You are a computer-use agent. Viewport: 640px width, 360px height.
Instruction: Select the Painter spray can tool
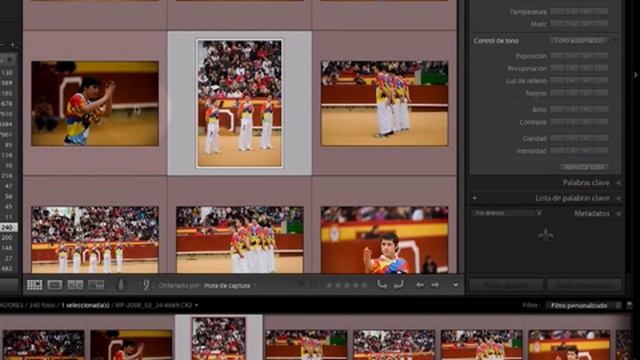[x=121, y=285]
